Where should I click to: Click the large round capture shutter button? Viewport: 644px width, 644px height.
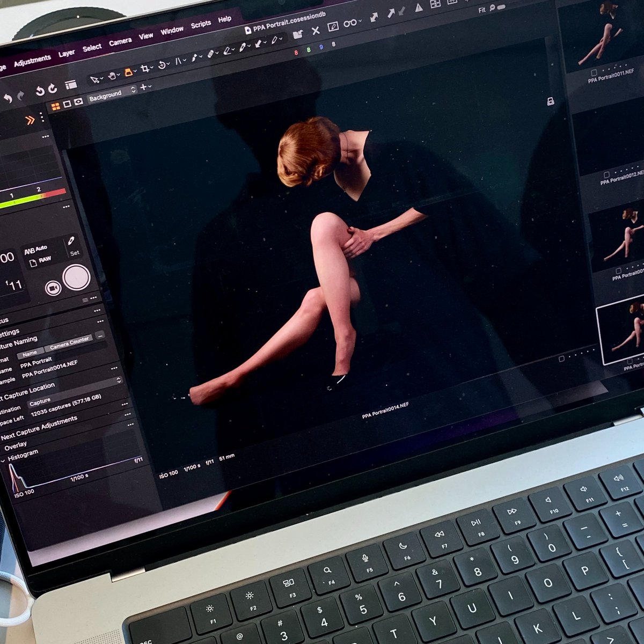[76, 277]
